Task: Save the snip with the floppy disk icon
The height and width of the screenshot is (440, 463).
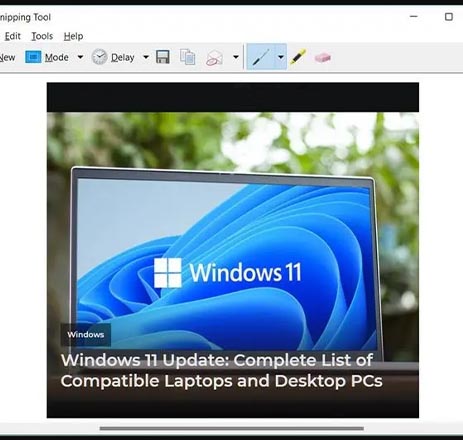Action: point(163,57)
